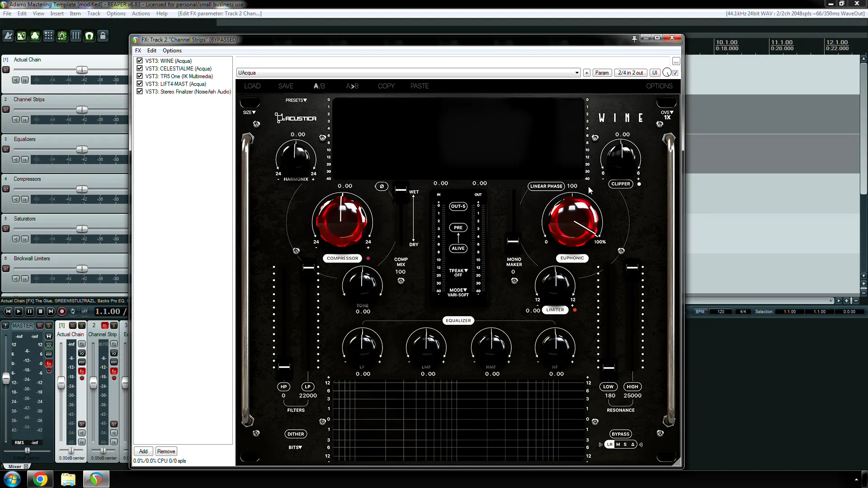Open Google Chrome from taskbar
868x488 pixels.
coord(40,479)
